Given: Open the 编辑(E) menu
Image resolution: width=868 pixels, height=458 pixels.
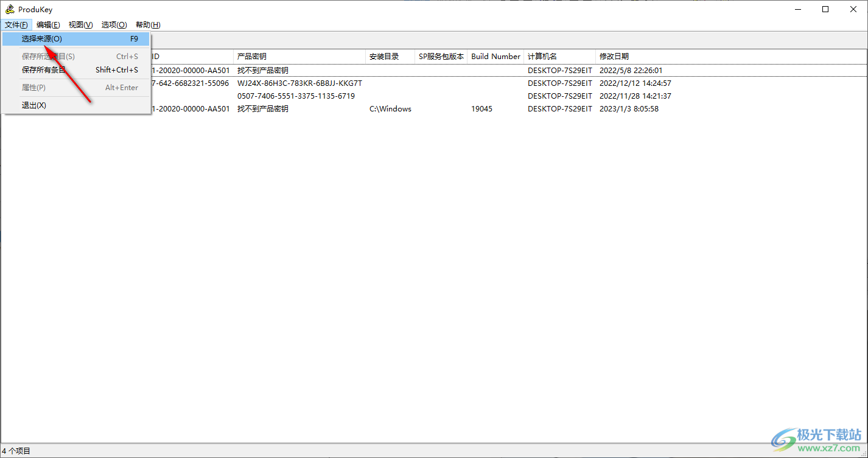Looking at the screenshot, I should coord(48,25).
